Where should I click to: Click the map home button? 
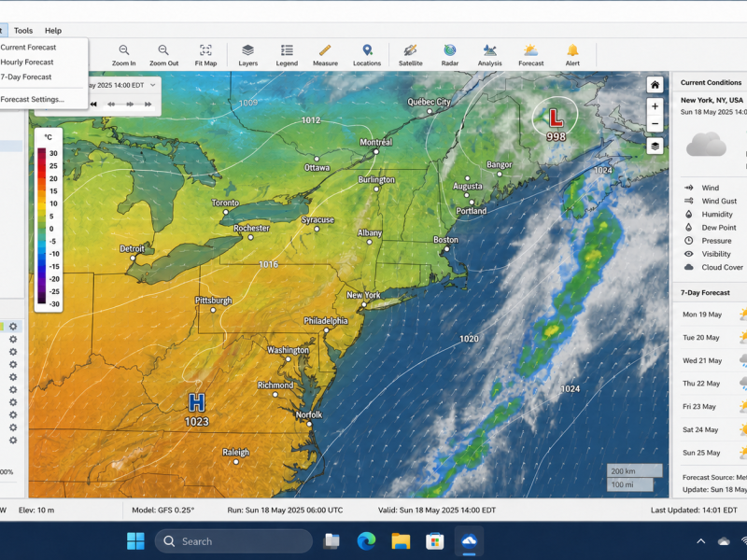pyautogui.click(x=655, y=85)
